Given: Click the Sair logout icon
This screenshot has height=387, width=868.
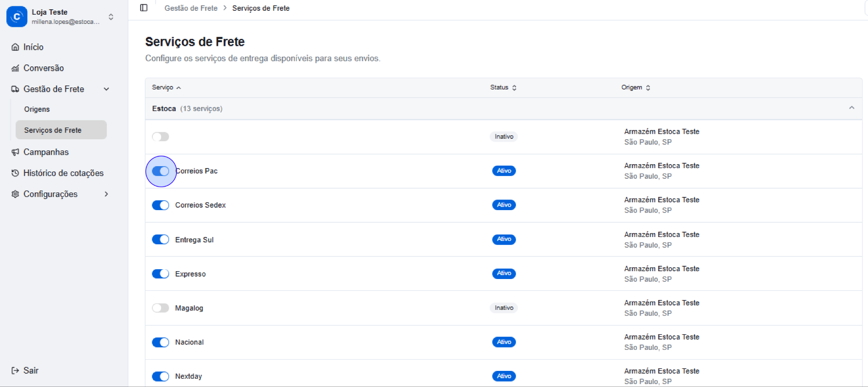Looking at the screenshot, I should (x=15, y=371).
